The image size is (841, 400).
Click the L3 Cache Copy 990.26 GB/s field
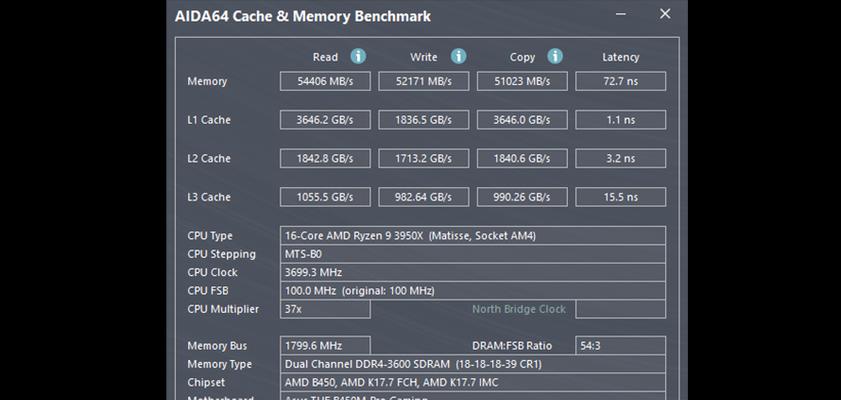pyautogui.click(x=522, y=197)
